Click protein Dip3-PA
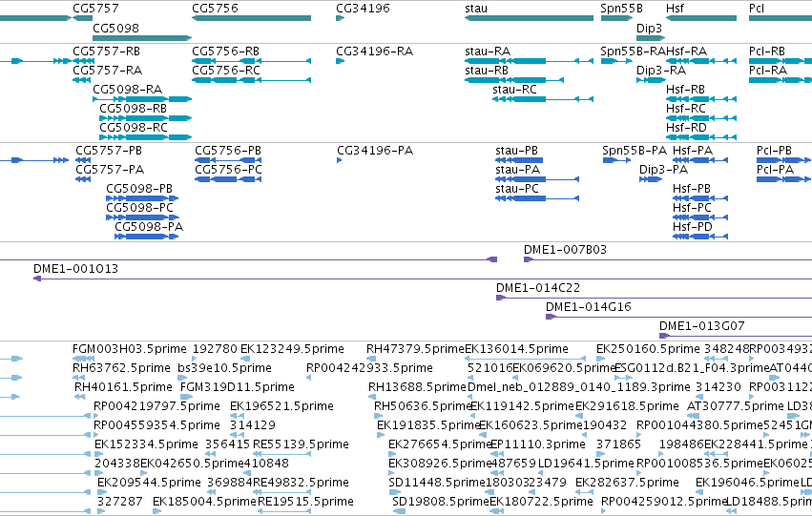This screenshot has height=516, width=812. pyautogui.click(x=663, y=170)
